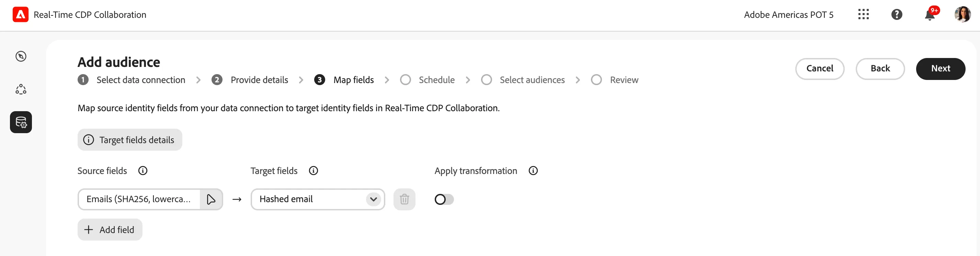
Task: Go to Provide details step
Action: 250,80
